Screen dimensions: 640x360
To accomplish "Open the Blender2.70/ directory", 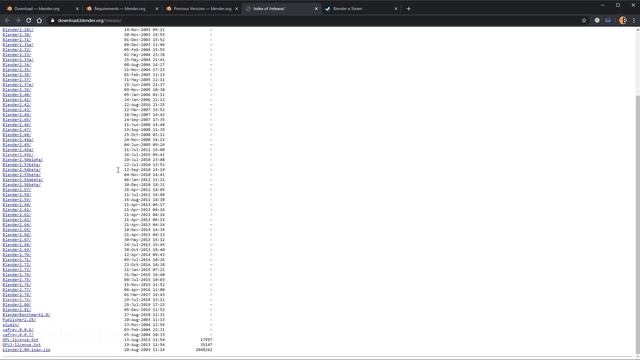I will click(x=17, y=255).
